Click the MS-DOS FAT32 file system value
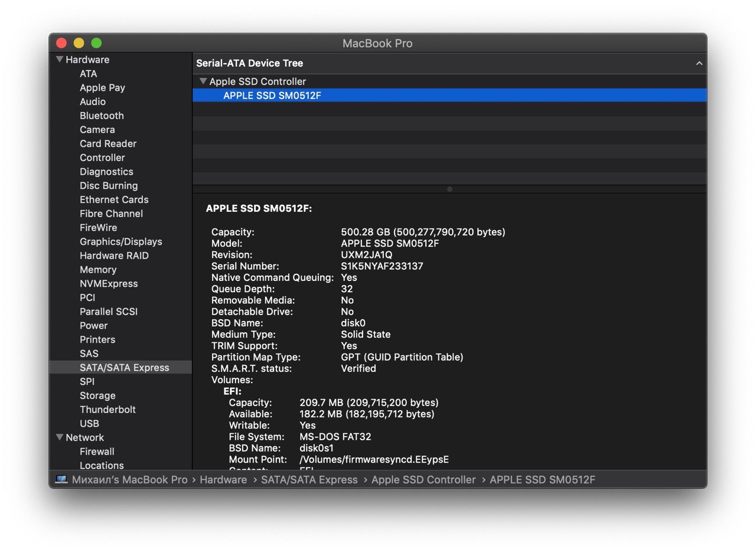 [335, 437]
